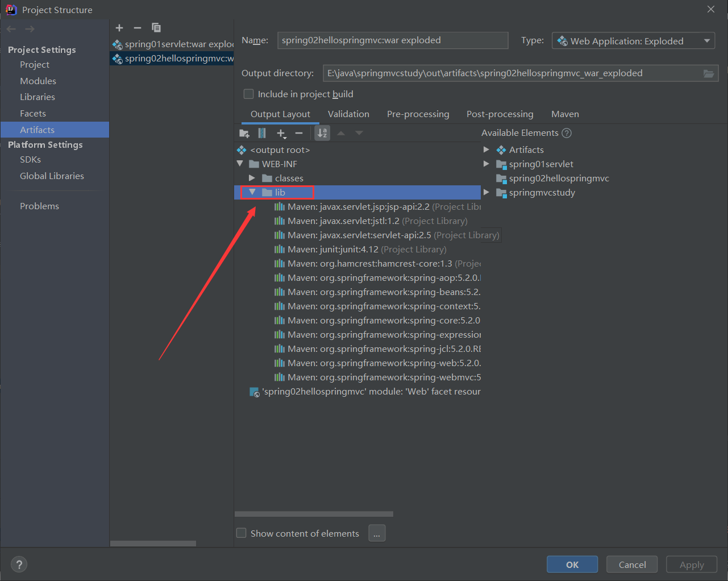Remove the selected output layout element

(x=299, y=133)
